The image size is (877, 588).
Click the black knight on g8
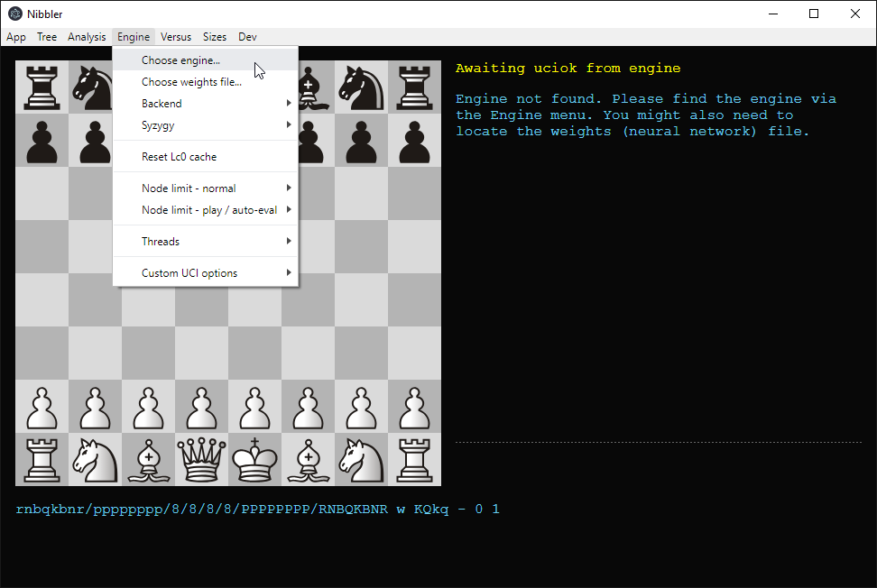pos(362,87)
